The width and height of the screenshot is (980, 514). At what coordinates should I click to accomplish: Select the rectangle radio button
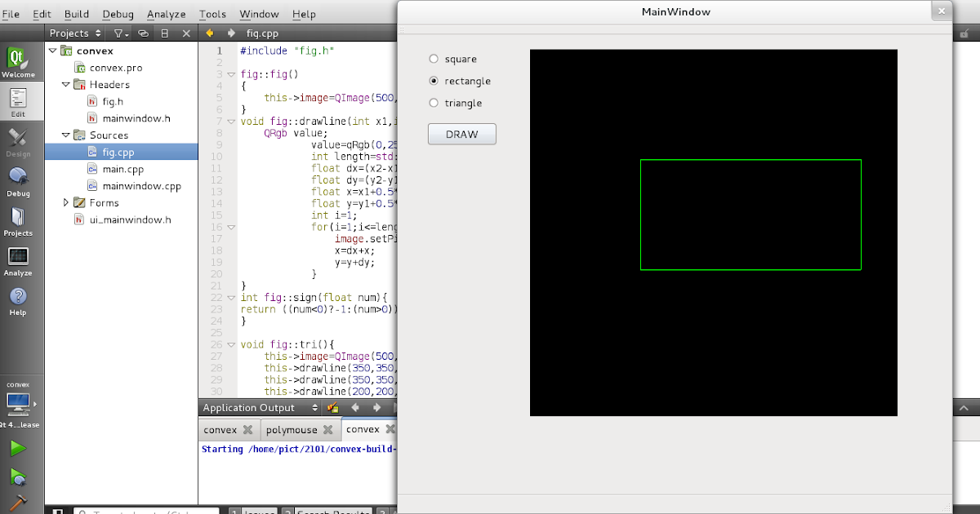(x=434, y=81)
